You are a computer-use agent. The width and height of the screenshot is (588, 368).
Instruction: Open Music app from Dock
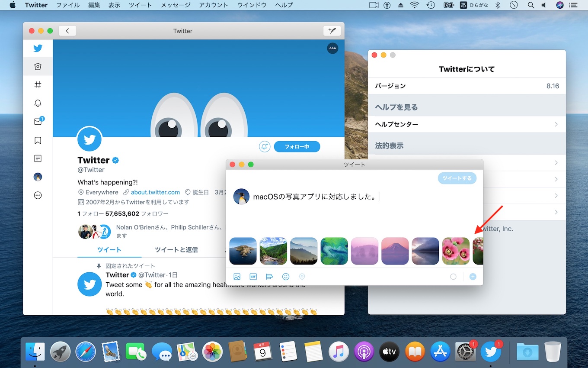click(339, 352)
